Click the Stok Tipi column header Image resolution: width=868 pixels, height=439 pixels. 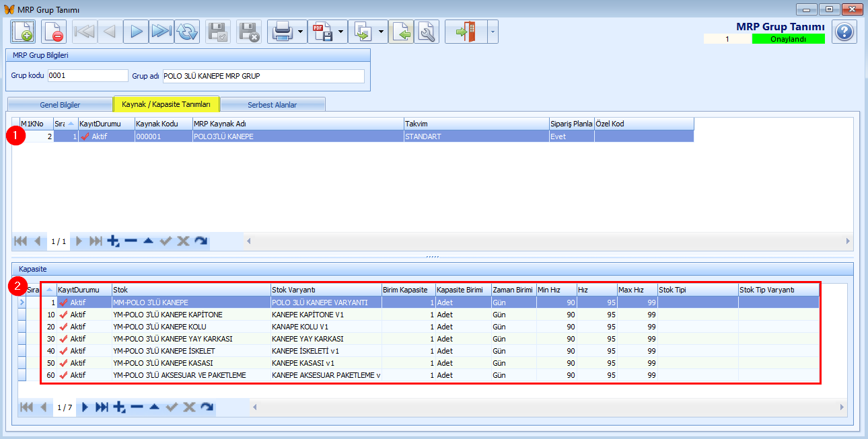click(x=698, y=290)
